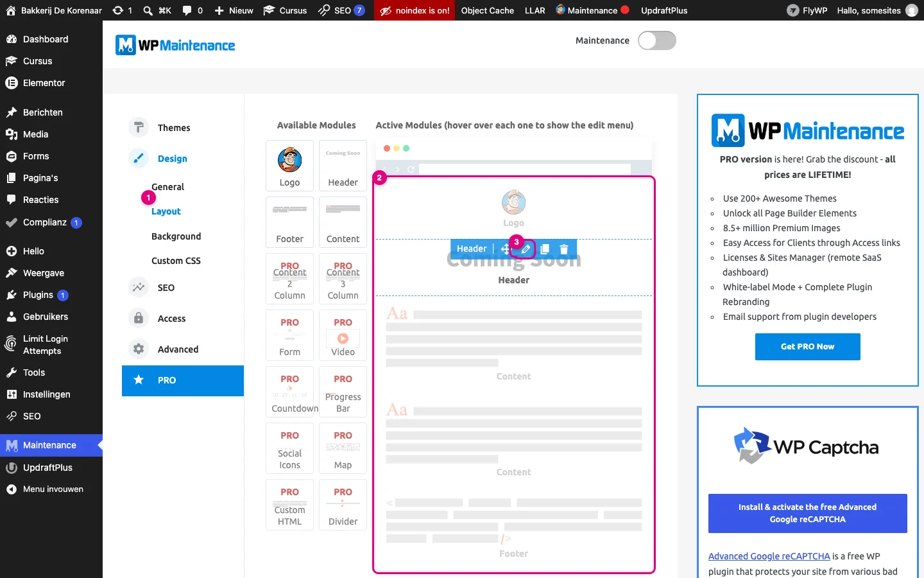Screen dimensions: 924x578
Task: Open the Advanced tab
Action: click(178, 349)
